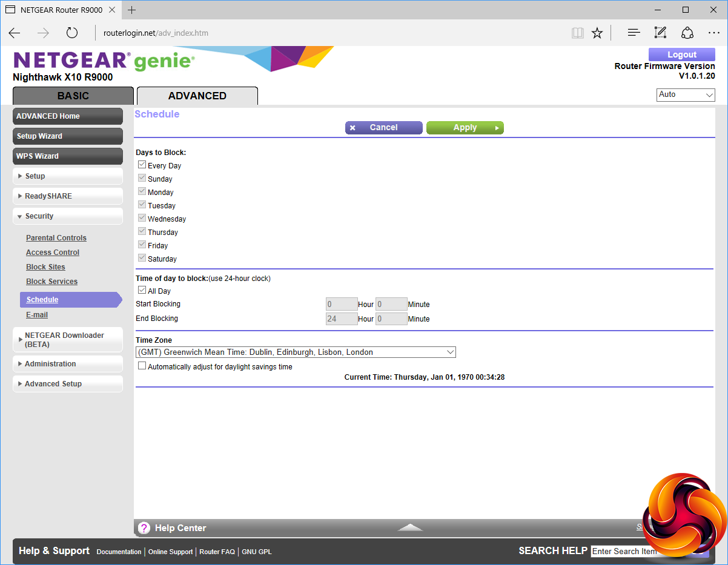
Task: Click the NETGEAR genie logo
Action: coord(104,61)
